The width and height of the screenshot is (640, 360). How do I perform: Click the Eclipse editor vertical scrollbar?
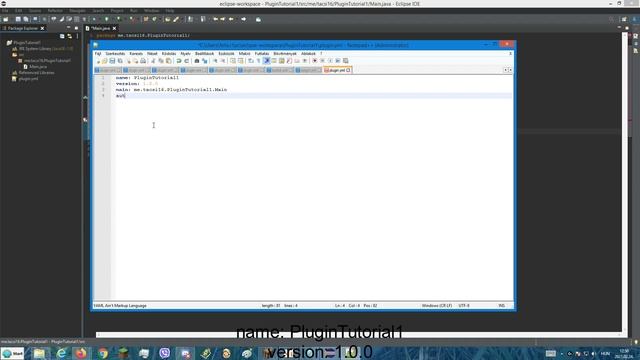[x=624, y=182]
